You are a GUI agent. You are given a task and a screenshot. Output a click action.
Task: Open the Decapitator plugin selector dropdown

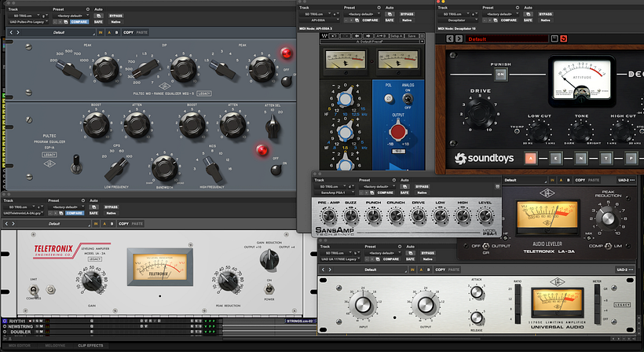(x=458, y=20)
